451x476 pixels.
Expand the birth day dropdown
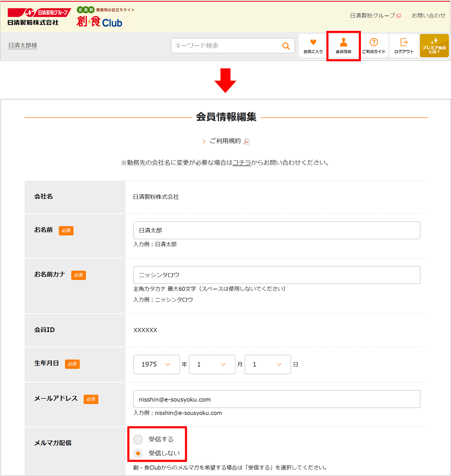point(267,364)
